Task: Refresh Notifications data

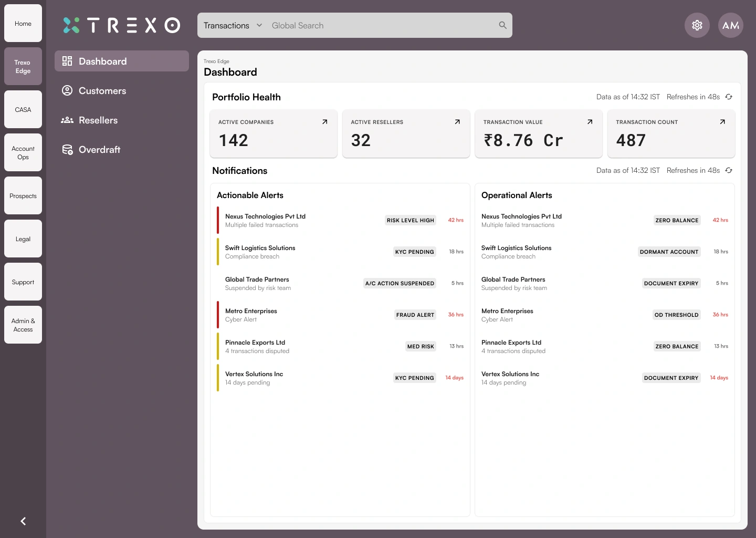Action: (x=729, y=170)
